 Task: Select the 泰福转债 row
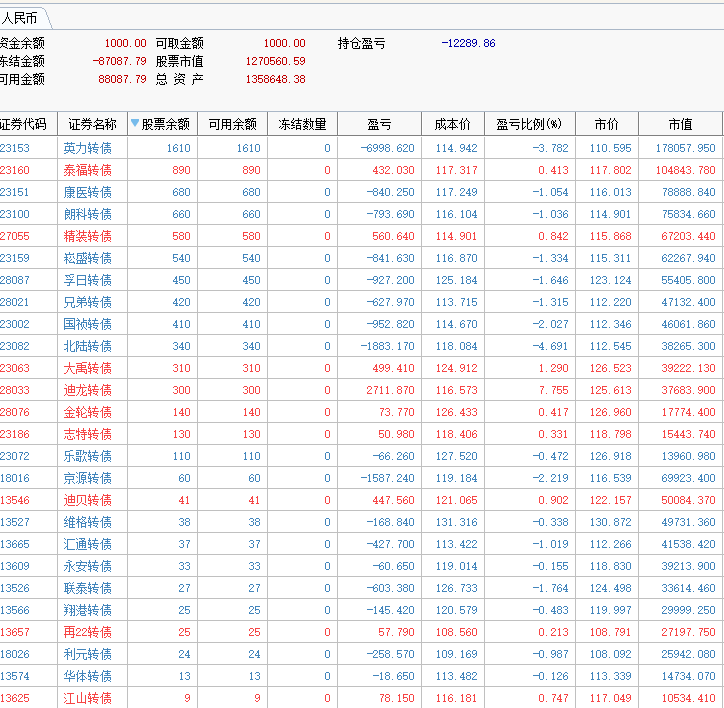88,170
